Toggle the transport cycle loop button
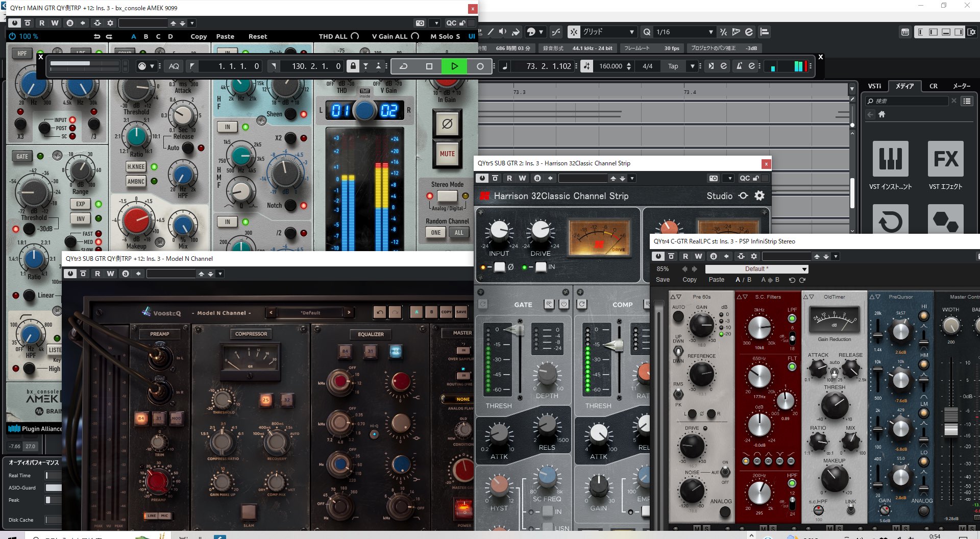Screen dimensions: 980x539 [x=403, y=66]
